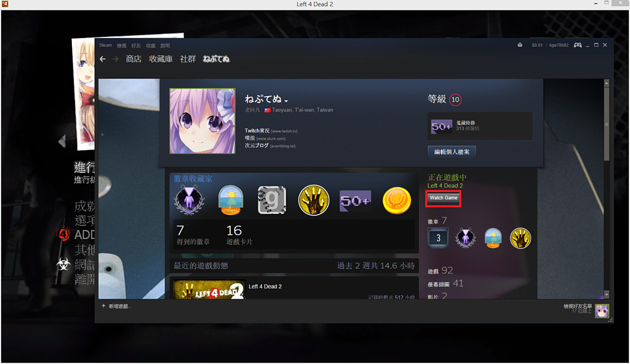This screenshot has width=630, height=364.
Task: Open the purple figure badge in showcase
Action: [x=189, y=200]
